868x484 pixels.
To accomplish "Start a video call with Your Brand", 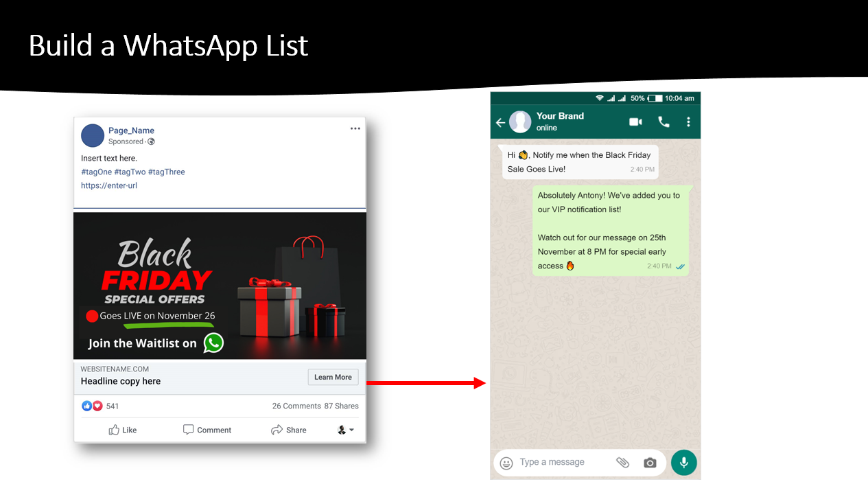I will click(635, 122).
